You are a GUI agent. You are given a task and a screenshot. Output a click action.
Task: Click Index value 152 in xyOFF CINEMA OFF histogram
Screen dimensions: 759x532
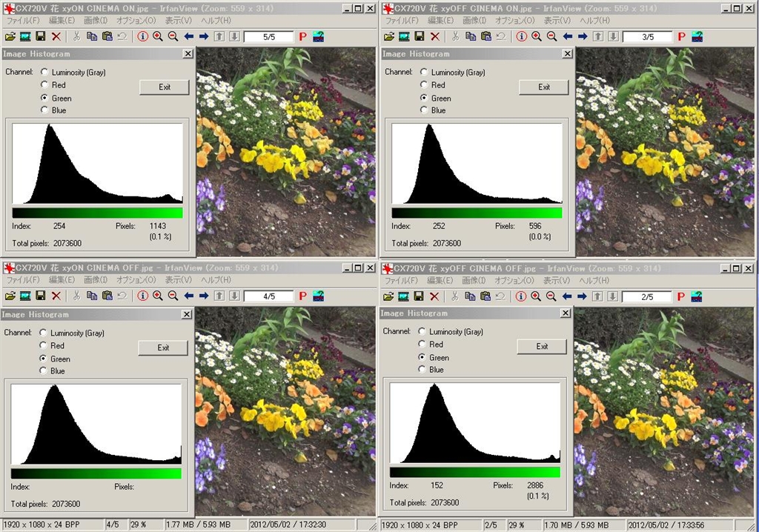point(437,485)
